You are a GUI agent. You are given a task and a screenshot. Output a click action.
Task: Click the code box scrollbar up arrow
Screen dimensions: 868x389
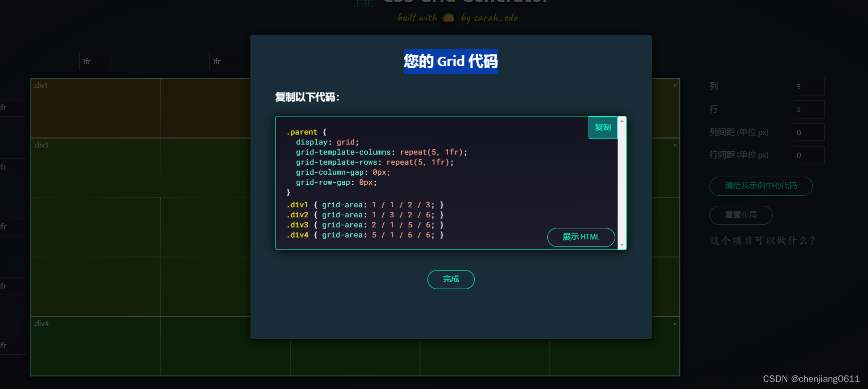click(x=622, y=121)
